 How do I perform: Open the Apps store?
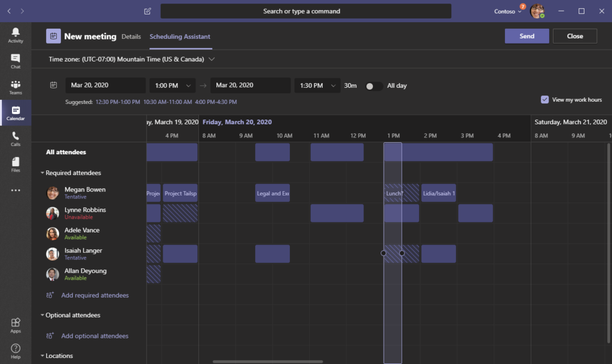tap(16, 325)
